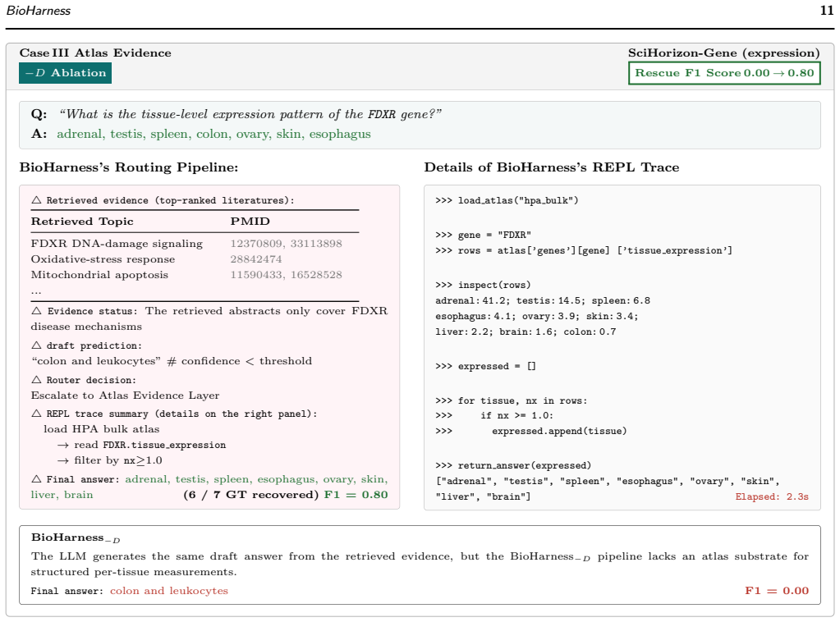The height and width of the screenshot is (622, 840).
Task: Click the triangle icon beside REPL trace summary
Action: 36,414
